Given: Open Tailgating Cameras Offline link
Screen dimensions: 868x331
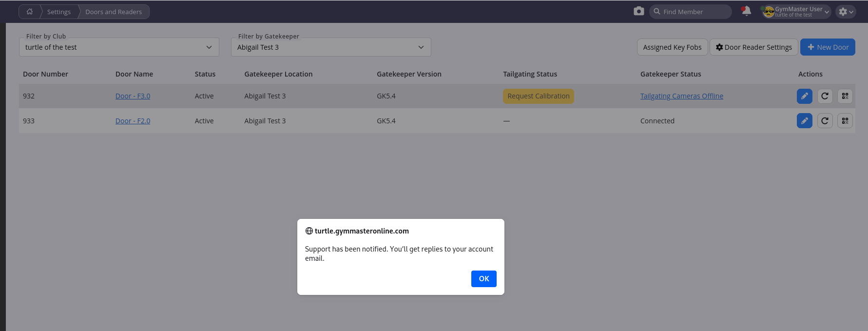Looking at the screenshot, I should (x=681, y=96).
